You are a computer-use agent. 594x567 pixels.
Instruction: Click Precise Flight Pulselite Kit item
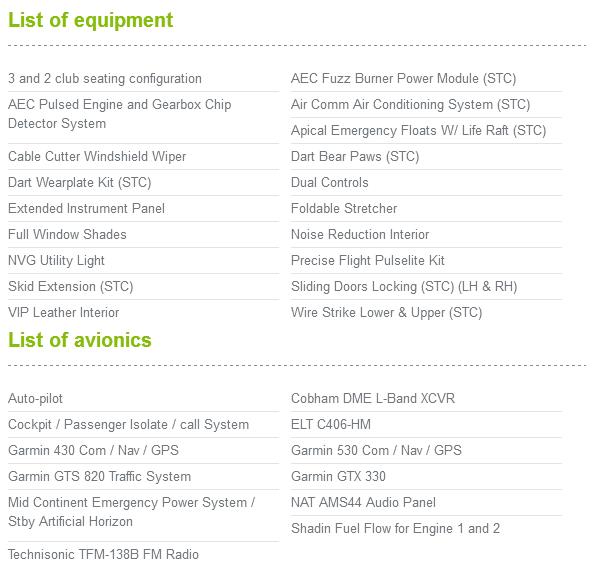[367, 261]
